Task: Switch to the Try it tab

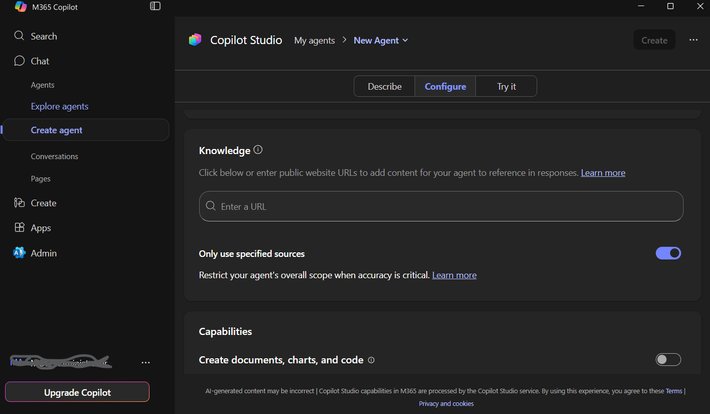Action: (x=506, y=87)
